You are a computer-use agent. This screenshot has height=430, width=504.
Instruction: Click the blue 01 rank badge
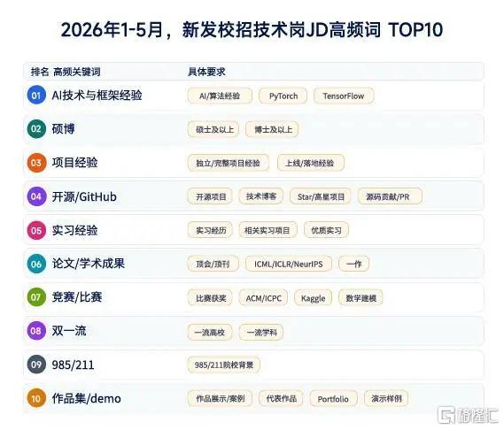(x=36, y=96)
